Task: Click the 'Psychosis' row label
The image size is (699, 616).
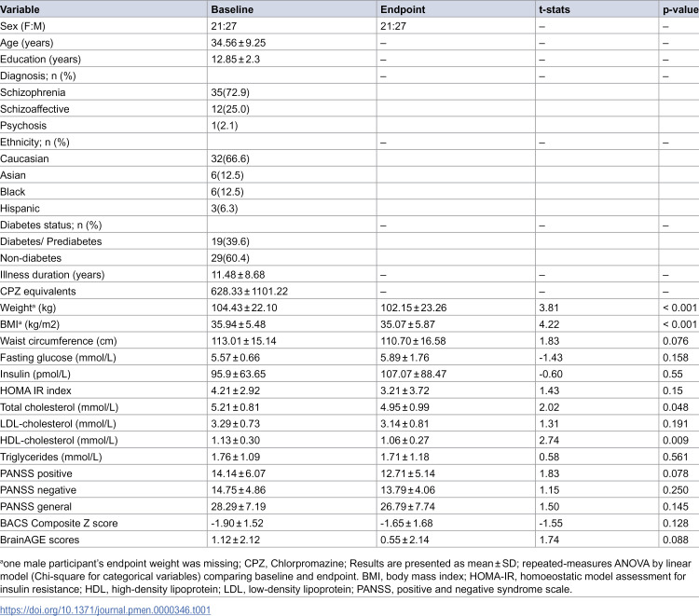Action: click(x=23, y=125)
